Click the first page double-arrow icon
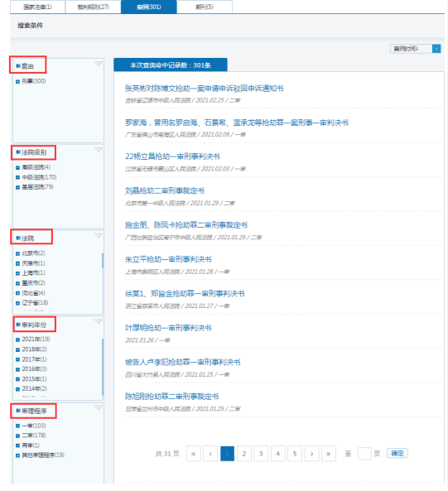Screen dimensions: 448x491 point(194,454)
